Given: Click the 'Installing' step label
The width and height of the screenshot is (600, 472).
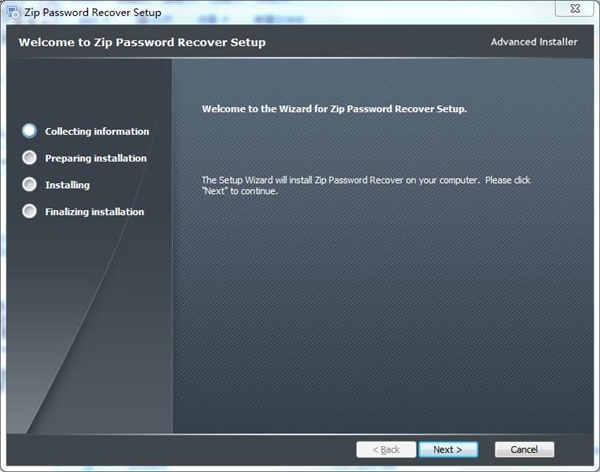Looking at the screenshot, I should [x=68, y=185].
